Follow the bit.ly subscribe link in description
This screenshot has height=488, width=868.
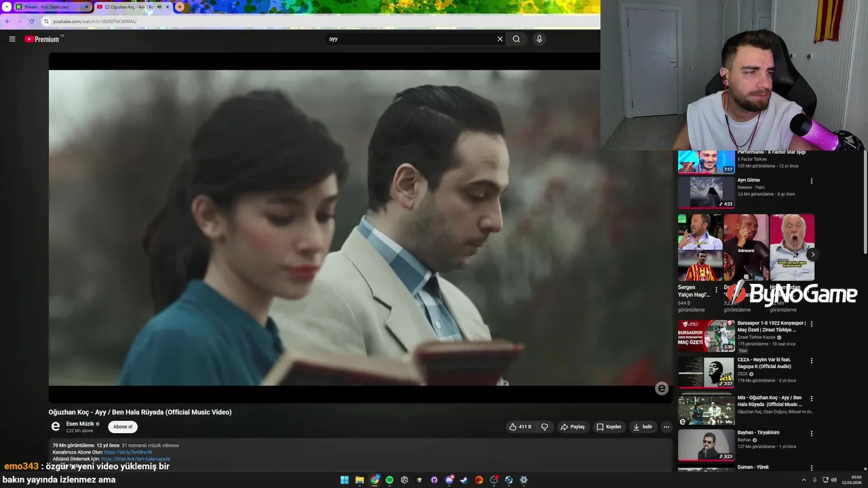pos(128,452)
